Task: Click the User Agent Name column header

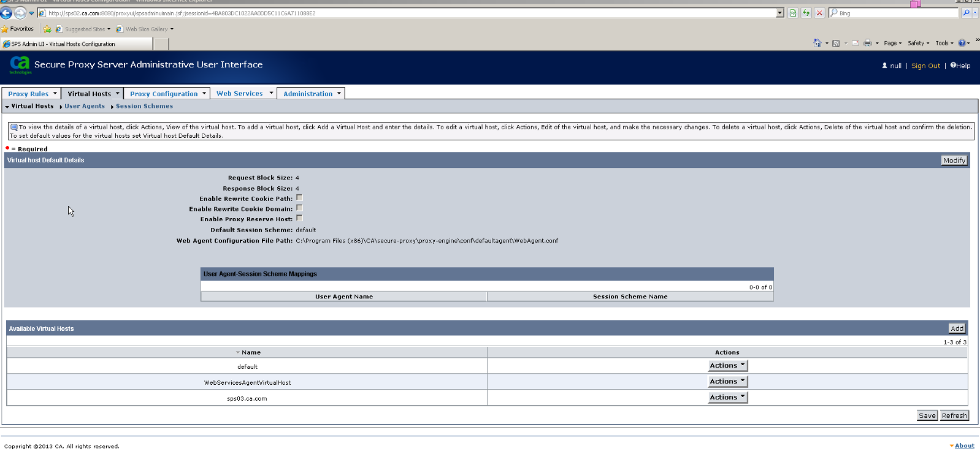Action: (344, 297)
